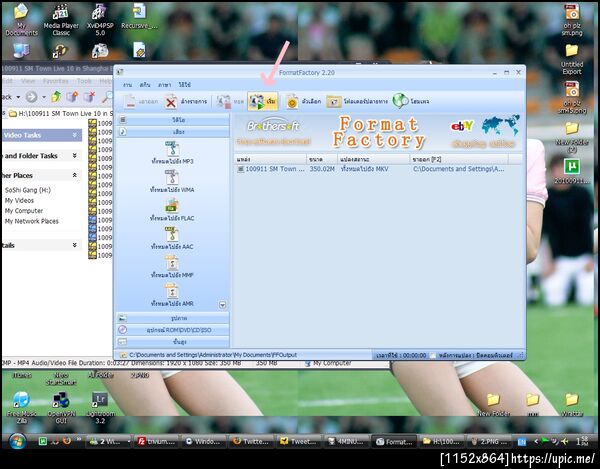Image resolution: width=600 pixels, height=469 pixels.
Task: Click the Explorer address bar path
Action: click(x=61, y=114)
